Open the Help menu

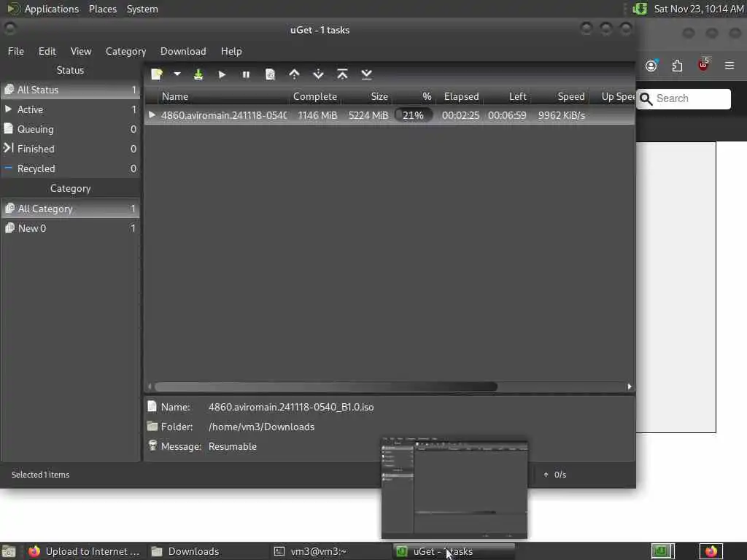[231, 51]
